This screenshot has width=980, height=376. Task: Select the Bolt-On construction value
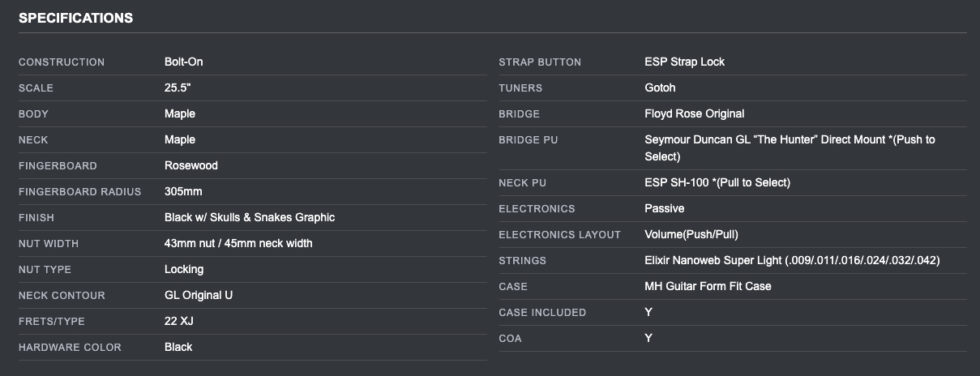click(183, 62)
